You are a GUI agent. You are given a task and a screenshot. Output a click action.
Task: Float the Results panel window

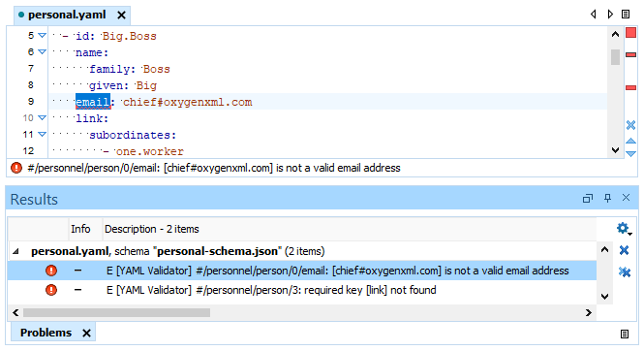point(588,199)
